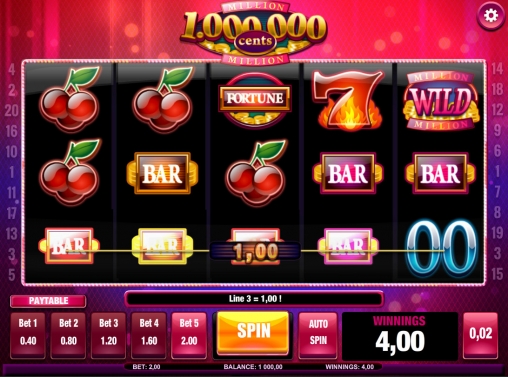The width and height of the screenshot is (508, 377).
Task: Click the flaming red 7 symbol
Action: pos(348,99)
